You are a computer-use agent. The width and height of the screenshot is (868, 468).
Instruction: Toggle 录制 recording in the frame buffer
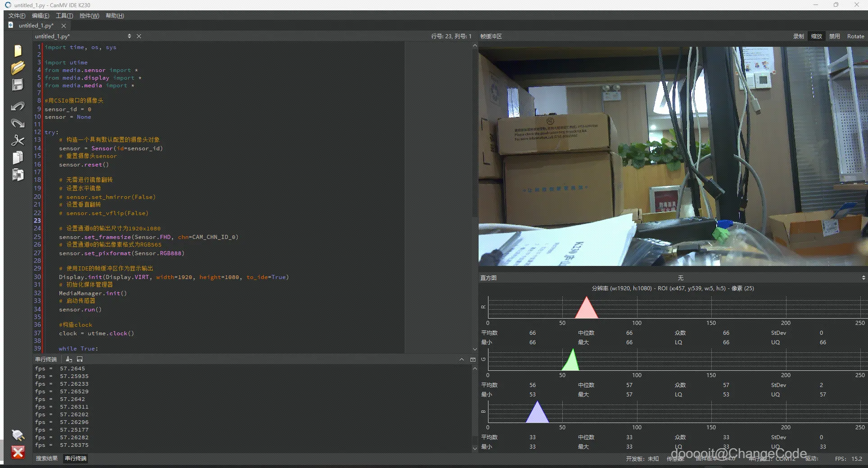click(x=798, y=36)
